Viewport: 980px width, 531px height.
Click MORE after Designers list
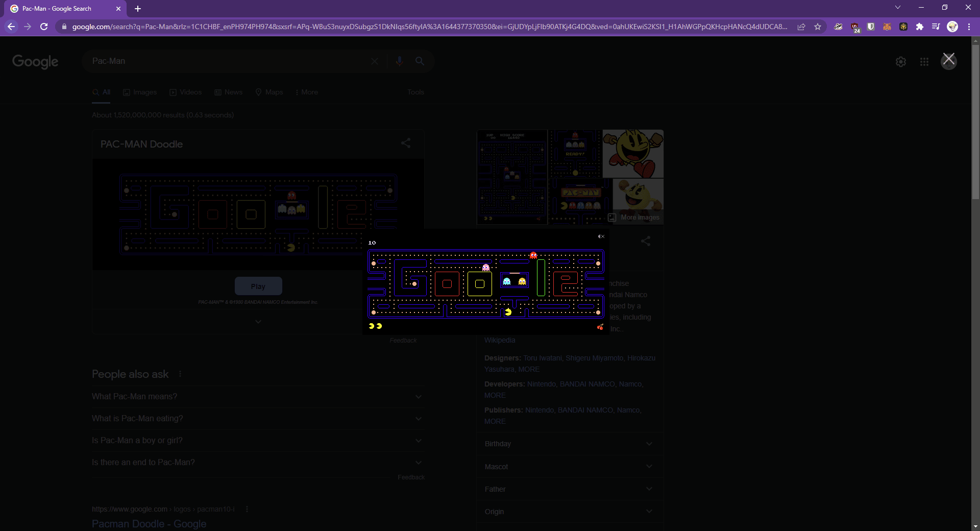[529, 369]
